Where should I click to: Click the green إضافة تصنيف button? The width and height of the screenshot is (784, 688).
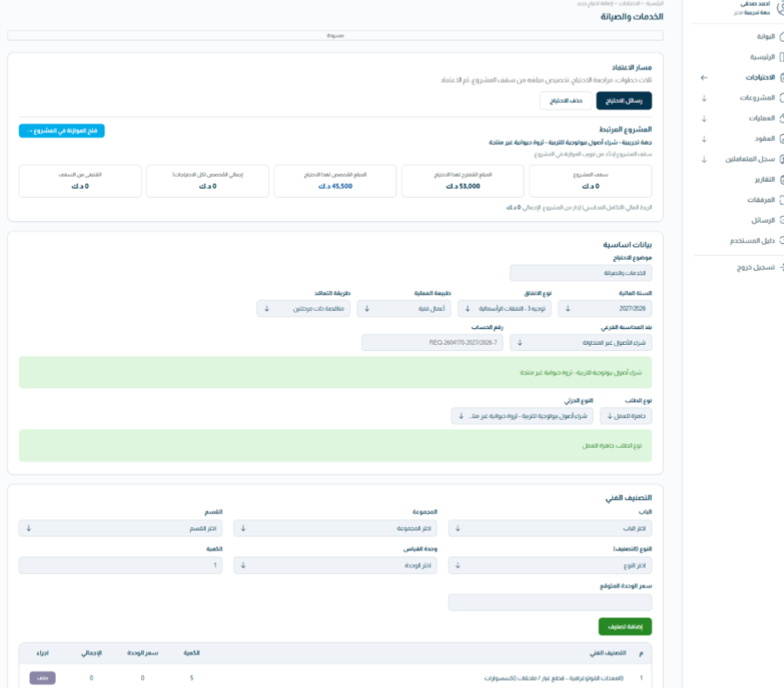625,627
